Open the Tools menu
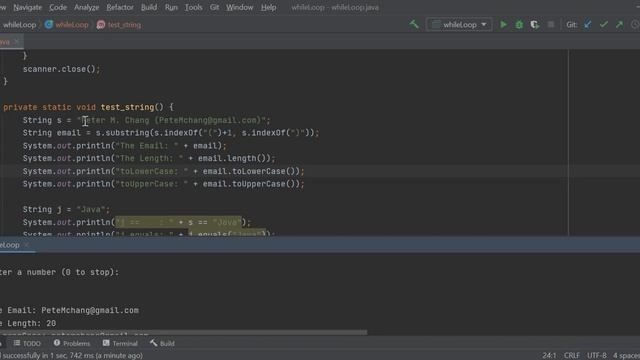The image size is (640, 360). pyautogui.click(x=193, y=7)
